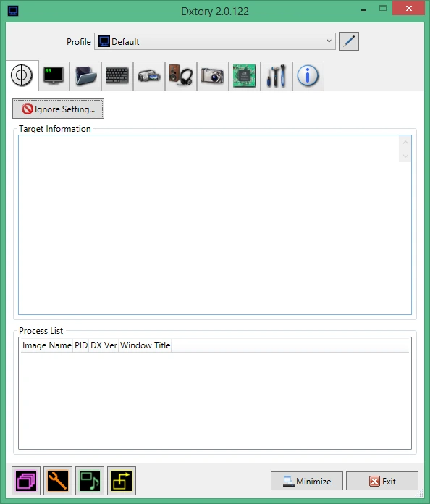
Task: Click the pencil edit profile button
Action: [349, 41]
